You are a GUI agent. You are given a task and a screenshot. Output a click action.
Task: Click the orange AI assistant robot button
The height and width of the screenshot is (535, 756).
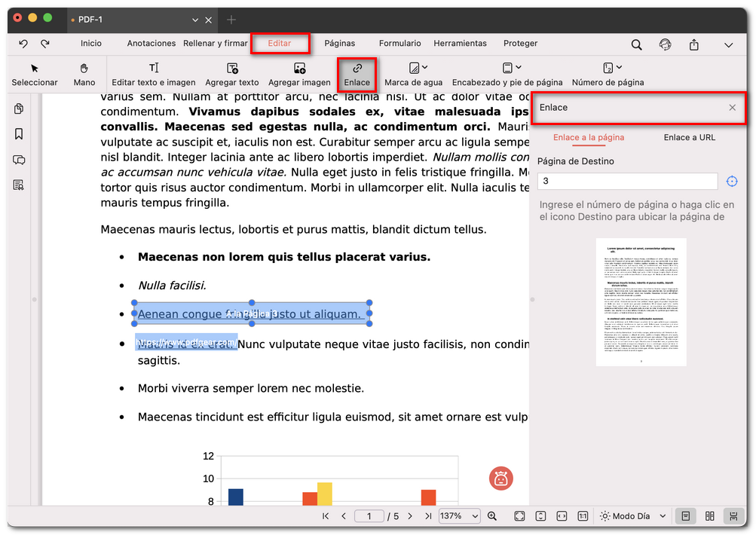[501, 478]
